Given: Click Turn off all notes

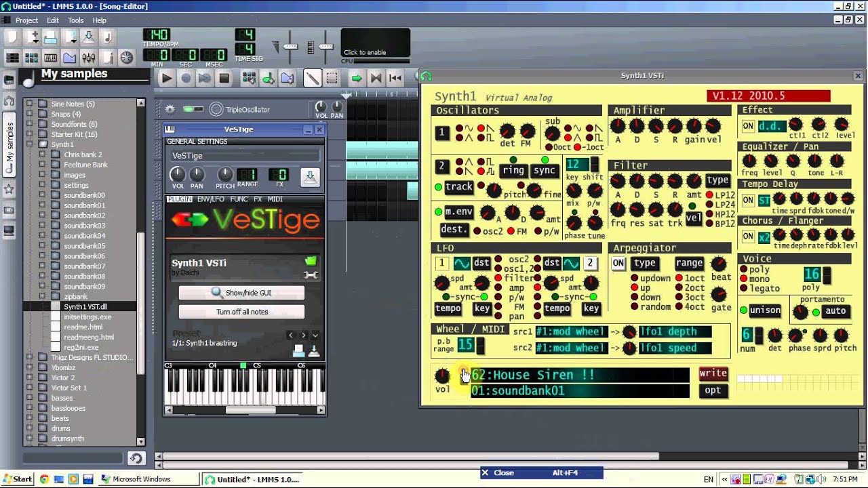Looking at the screenshot, I should (241, 312).
